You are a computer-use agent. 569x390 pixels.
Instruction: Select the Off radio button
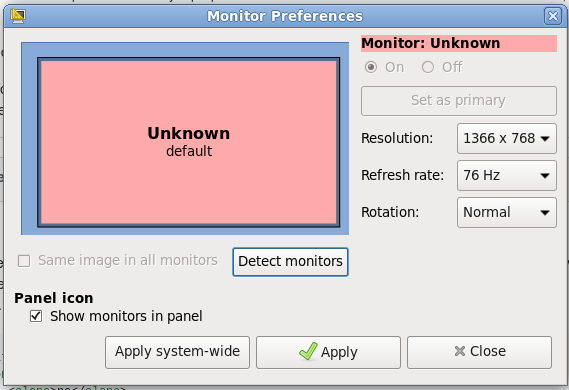(428, 67)
